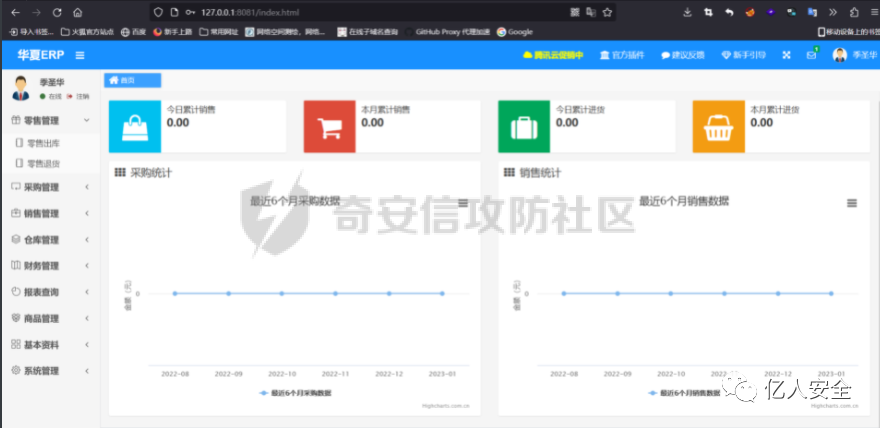Bookmark this page with the star icon

pyautogui.click(x=607, y=12)
